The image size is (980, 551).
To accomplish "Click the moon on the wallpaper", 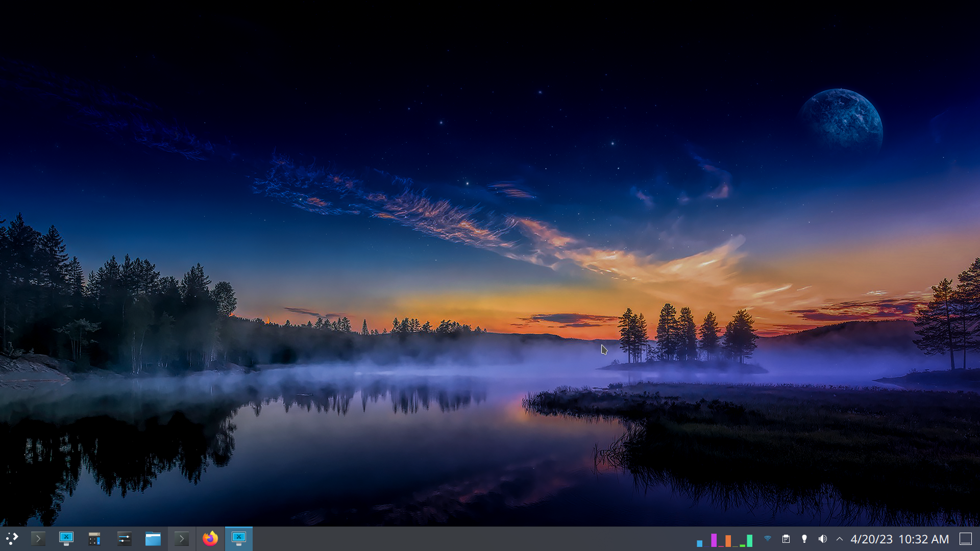I will 841,119.
